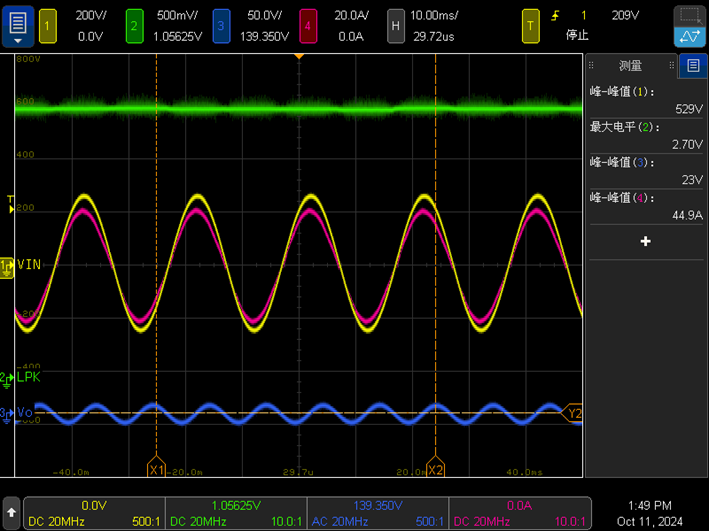Click the X1 cursor marker
Image resolution: width=709 pixels, height=531 pixels.
156,469
